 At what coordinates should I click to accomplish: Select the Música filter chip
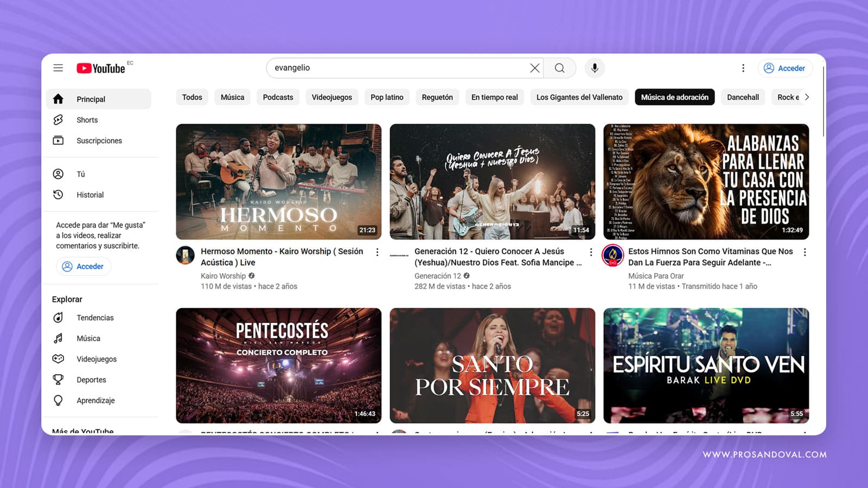point(232,97)
